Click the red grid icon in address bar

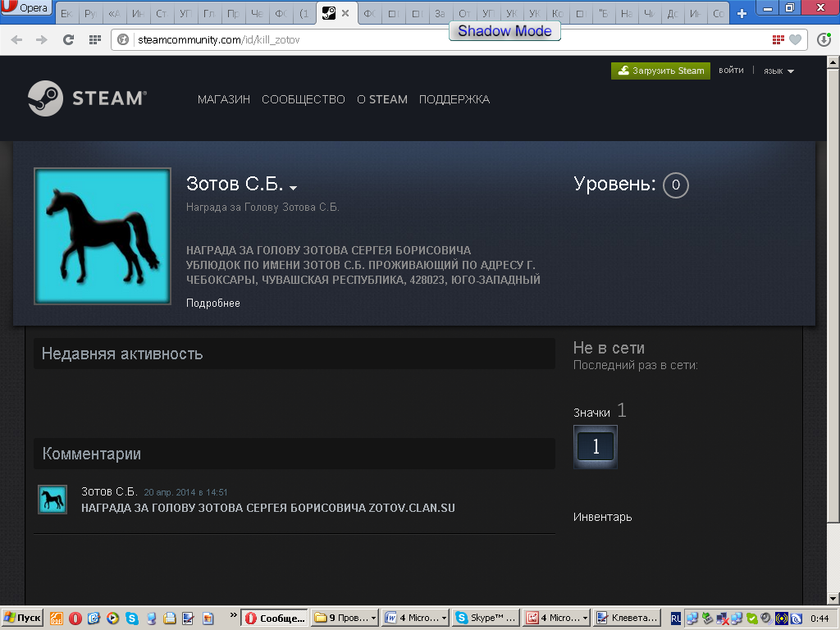tap(778, 39)
